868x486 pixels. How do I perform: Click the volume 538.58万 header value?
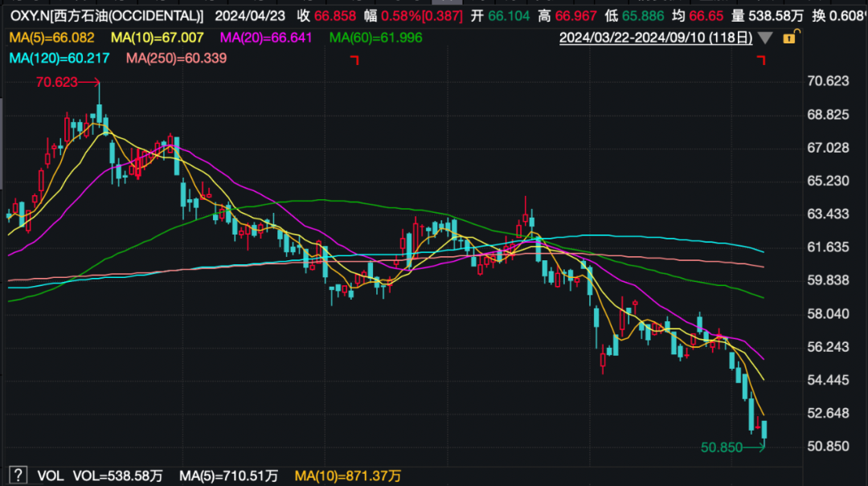(776, 16)
